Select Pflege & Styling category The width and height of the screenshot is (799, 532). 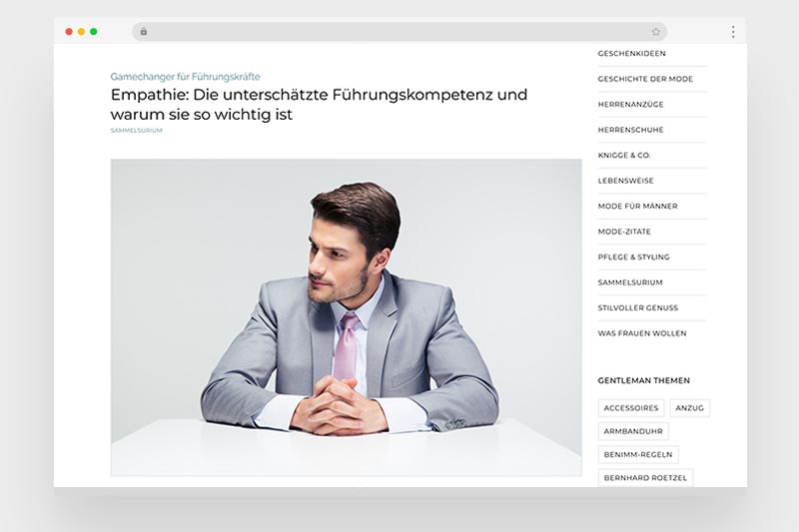click(633, 258)
